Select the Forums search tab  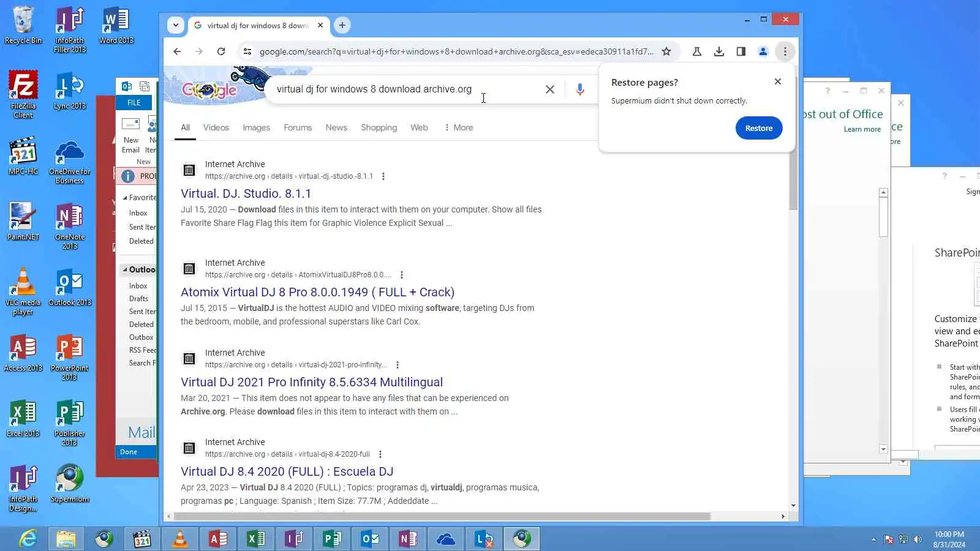coord(298,127)
